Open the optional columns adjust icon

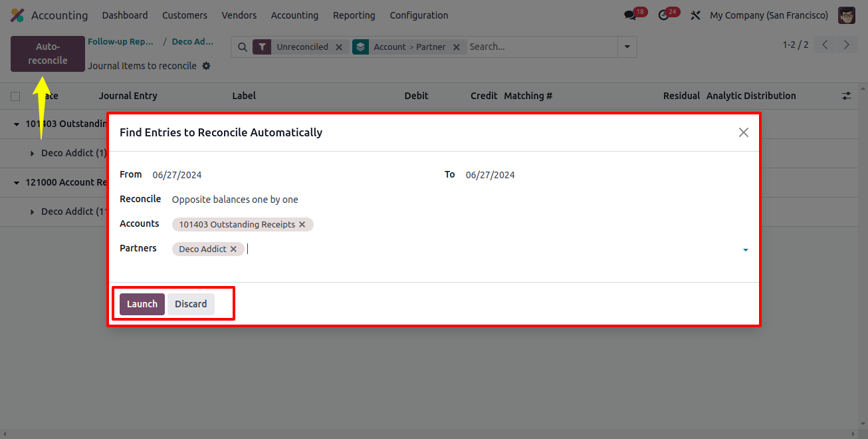pos(847,96)
